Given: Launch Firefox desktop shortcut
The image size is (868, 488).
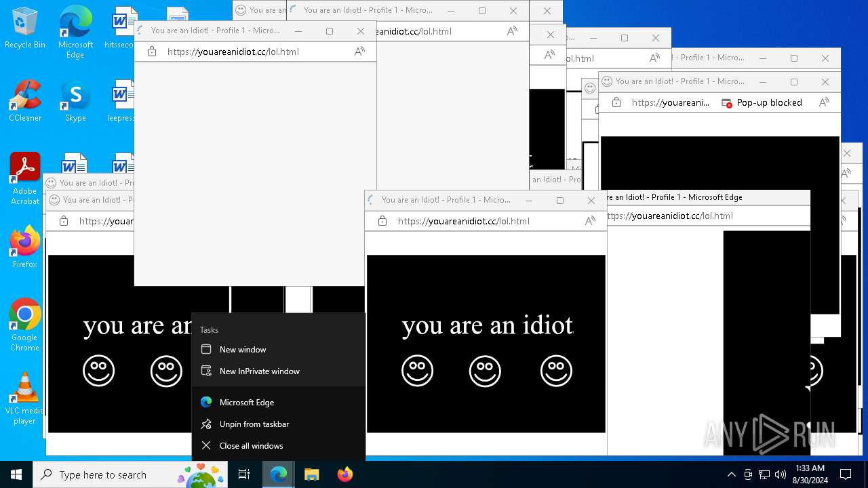Looking at the screenshot, I should point(25,247).
